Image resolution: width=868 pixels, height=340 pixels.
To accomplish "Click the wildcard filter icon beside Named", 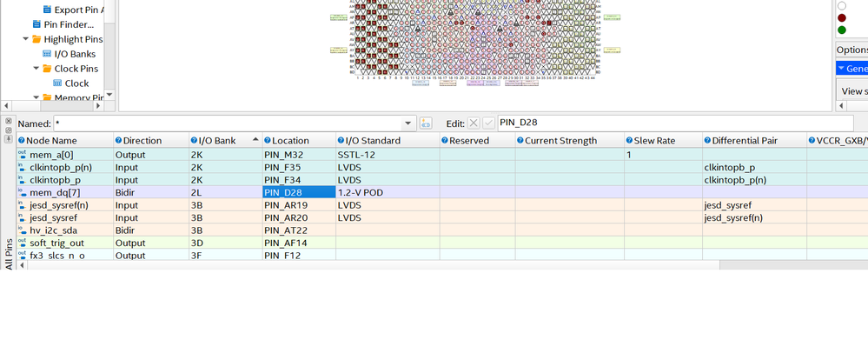I will [x=426, y=123].
